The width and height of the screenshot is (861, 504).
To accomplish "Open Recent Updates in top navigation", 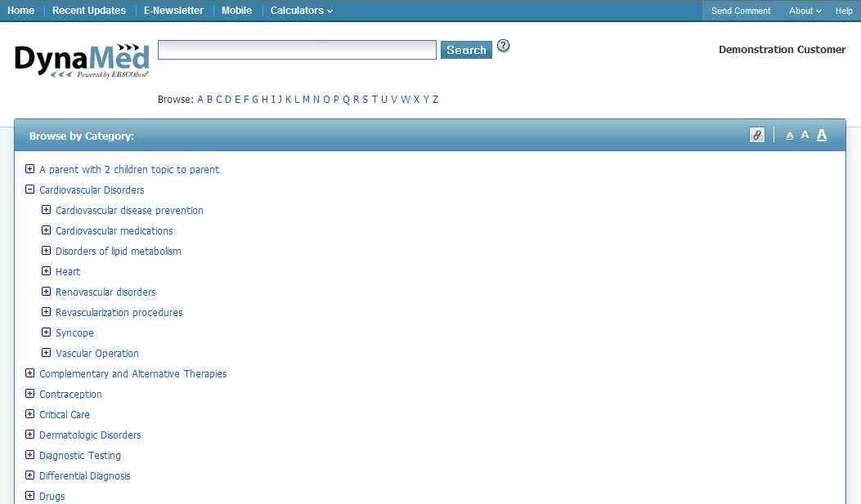I will (89, 11).
